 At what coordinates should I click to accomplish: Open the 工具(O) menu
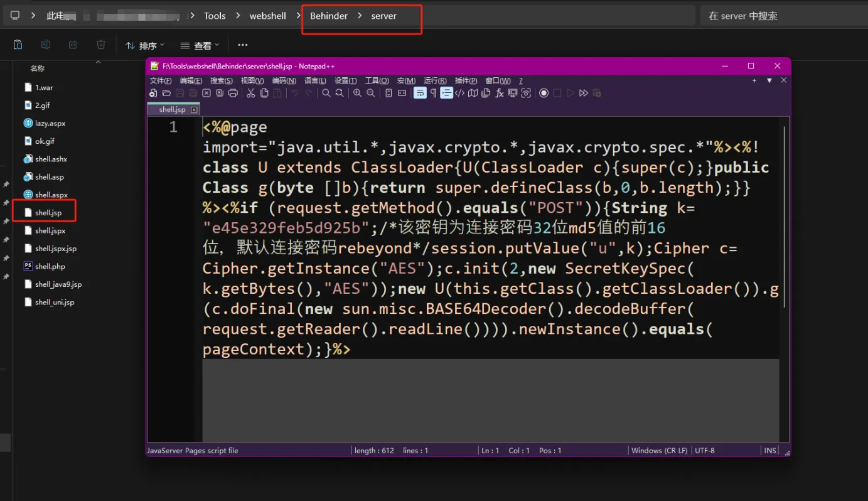coord(377,80)
